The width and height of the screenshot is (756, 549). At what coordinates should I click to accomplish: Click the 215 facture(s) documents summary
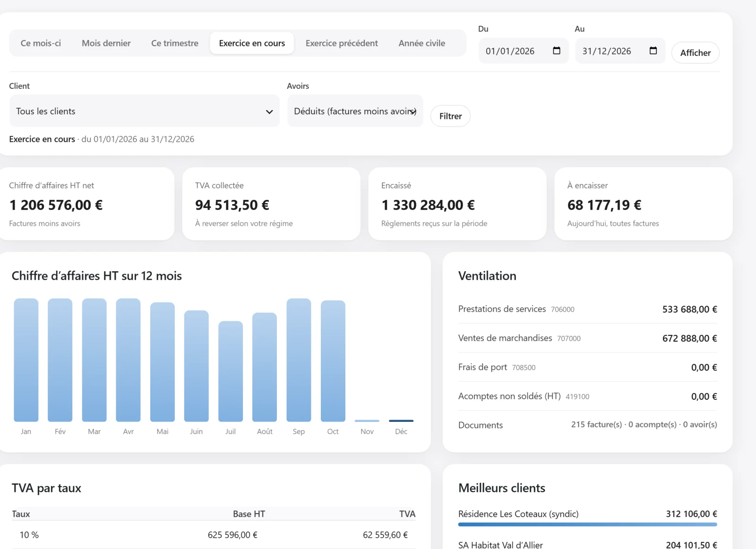click(644, 424)
